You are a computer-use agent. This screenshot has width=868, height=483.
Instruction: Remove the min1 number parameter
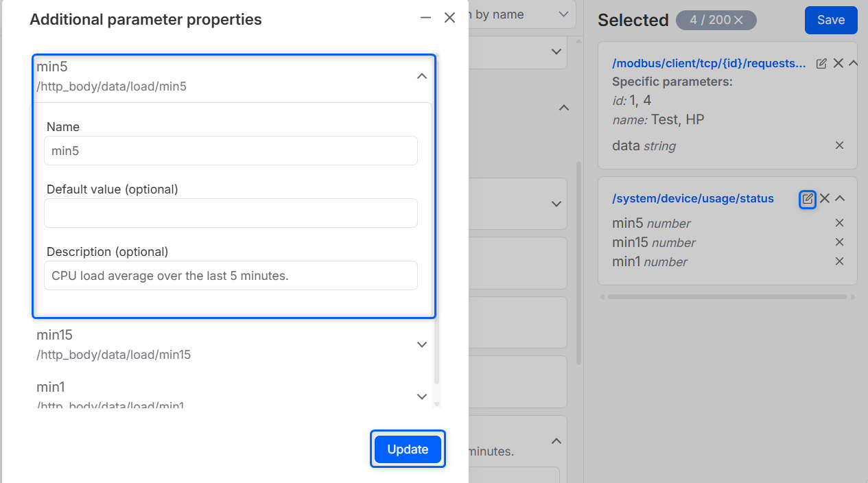(838, 261)
